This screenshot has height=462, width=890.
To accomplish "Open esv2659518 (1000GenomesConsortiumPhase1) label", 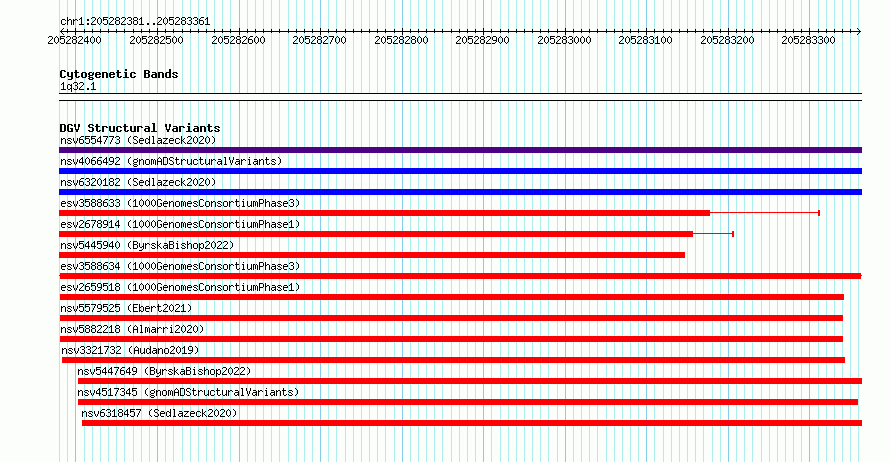I will [180, 287].
